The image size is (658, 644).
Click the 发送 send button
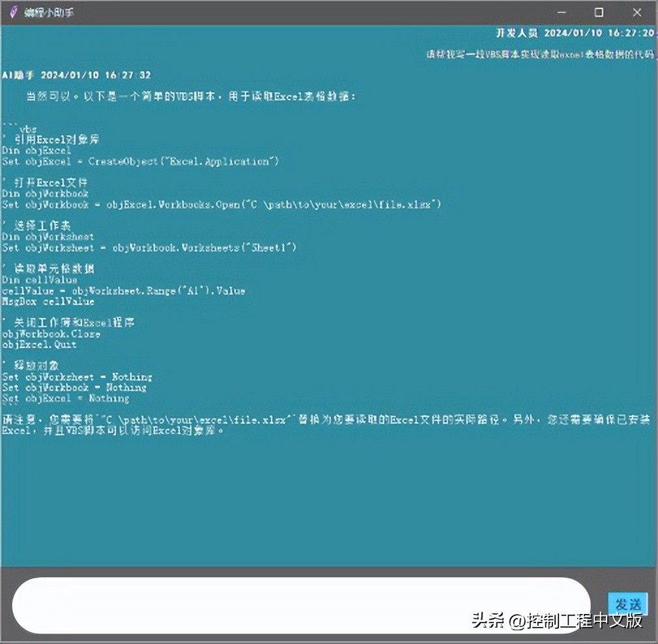click(x=627, y=604)
